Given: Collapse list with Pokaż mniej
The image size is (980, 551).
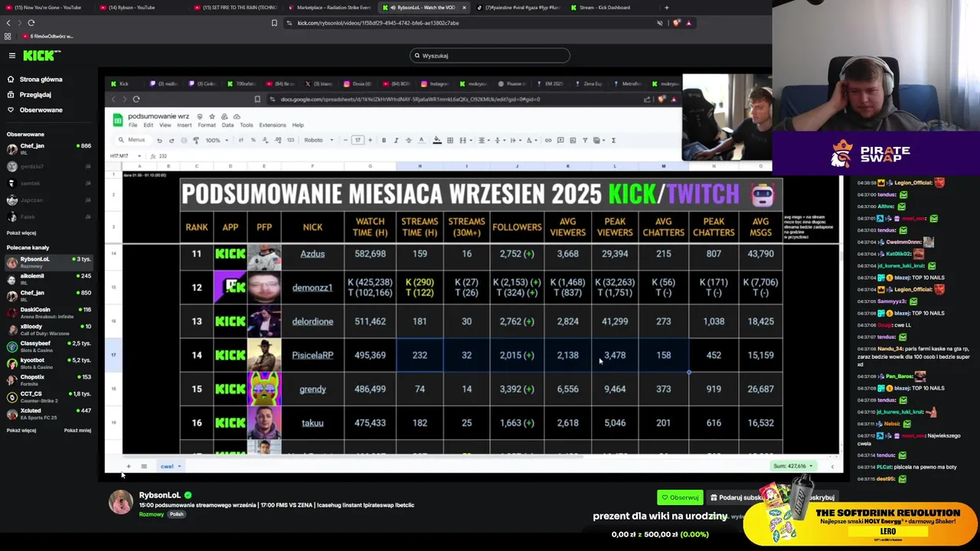Looking at the screenshot, I should (77, 430).
